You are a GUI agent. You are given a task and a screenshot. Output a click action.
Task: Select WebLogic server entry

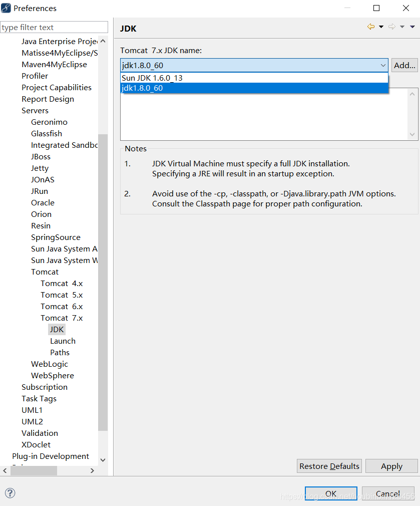pos(50,364)
